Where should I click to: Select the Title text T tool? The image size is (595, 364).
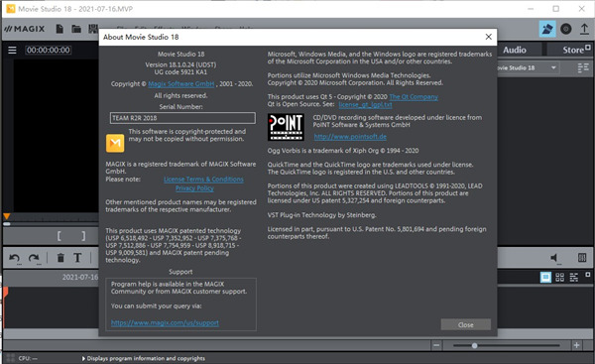click(x=77, y=258)
